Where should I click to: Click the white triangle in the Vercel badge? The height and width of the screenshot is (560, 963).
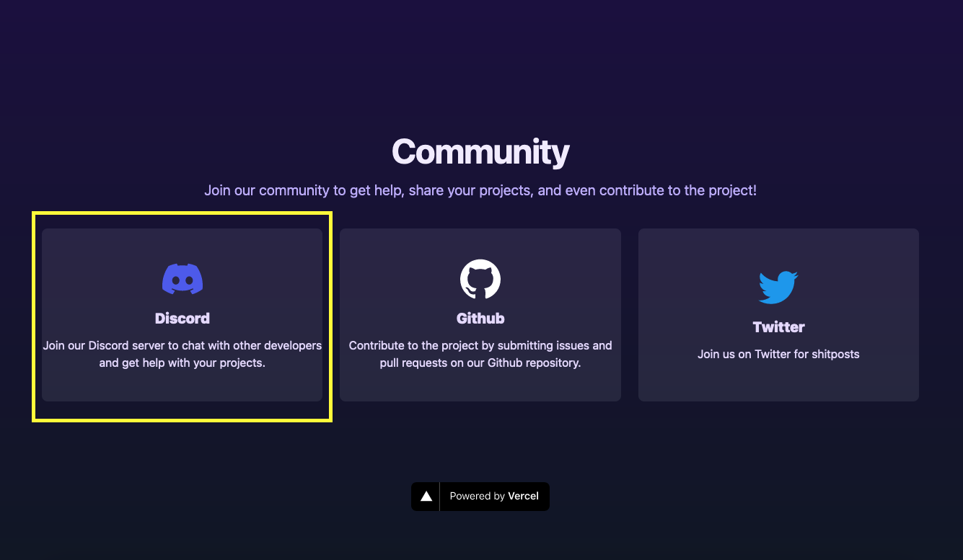[x=426, y=496]
